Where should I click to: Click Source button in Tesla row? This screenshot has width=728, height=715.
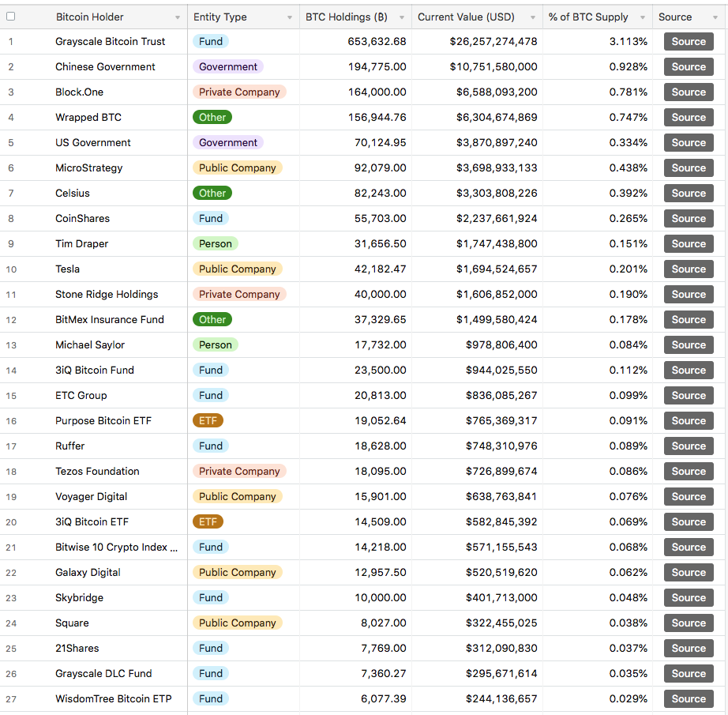click(x=689, y=269)
